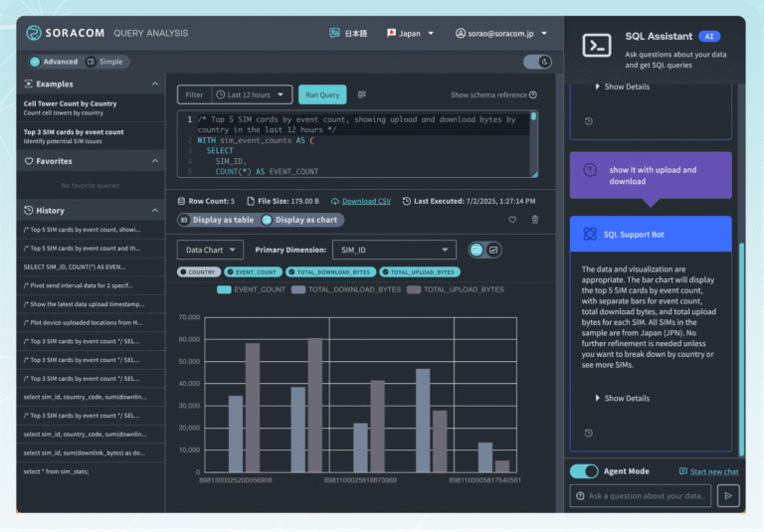Collapse the Favorites section
The image size is (764, 532).
pyautogui.click(x=155, y=161)
